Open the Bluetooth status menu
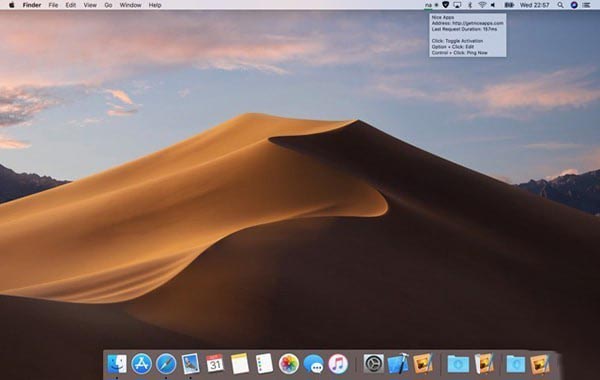The image size is (600, 380). coord(470,5)
